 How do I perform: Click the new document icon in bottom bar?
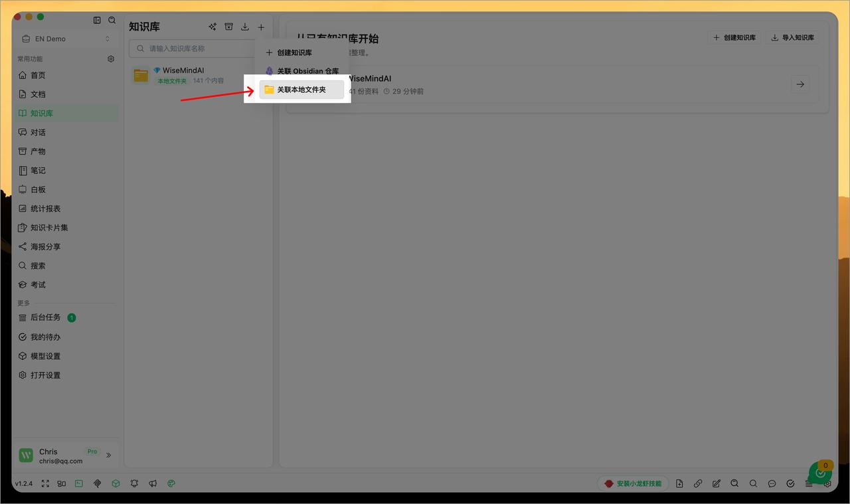pos(679,483)
